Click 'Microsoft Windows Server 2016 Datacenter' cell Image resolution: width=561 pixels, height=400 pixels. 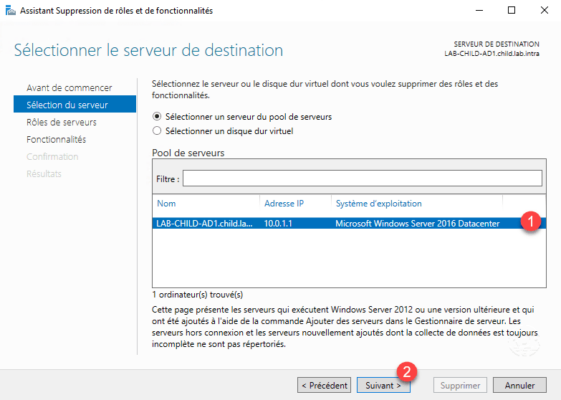click(417, 224)
